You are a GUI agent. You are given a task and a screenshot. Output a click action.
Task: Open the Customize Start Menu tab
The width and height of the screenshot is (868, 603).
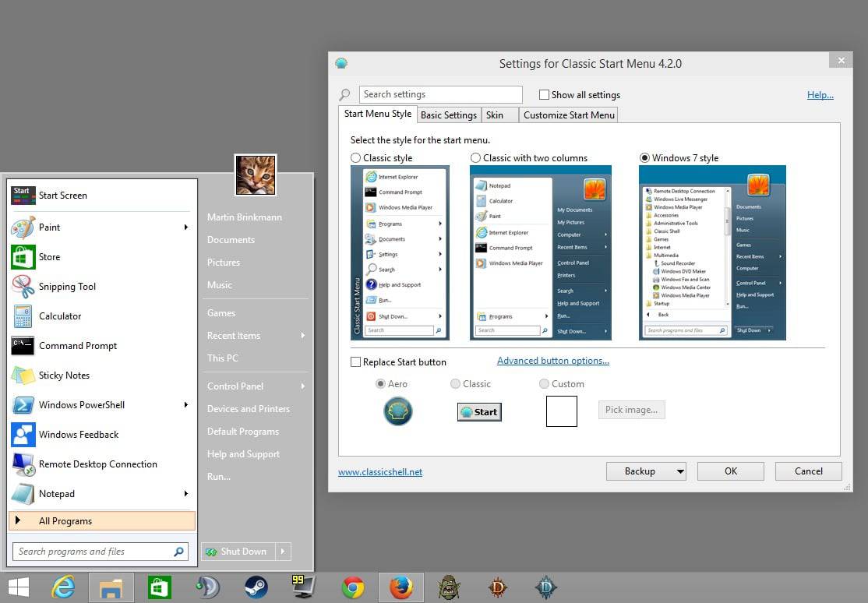click(569, 115)
